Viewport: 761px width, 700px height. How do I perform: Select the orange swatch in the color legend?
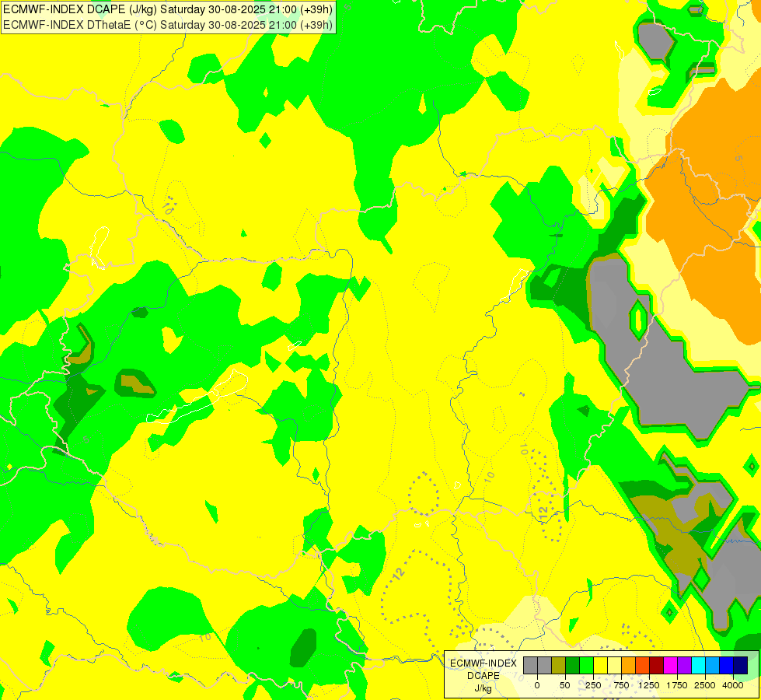(629, 665)
